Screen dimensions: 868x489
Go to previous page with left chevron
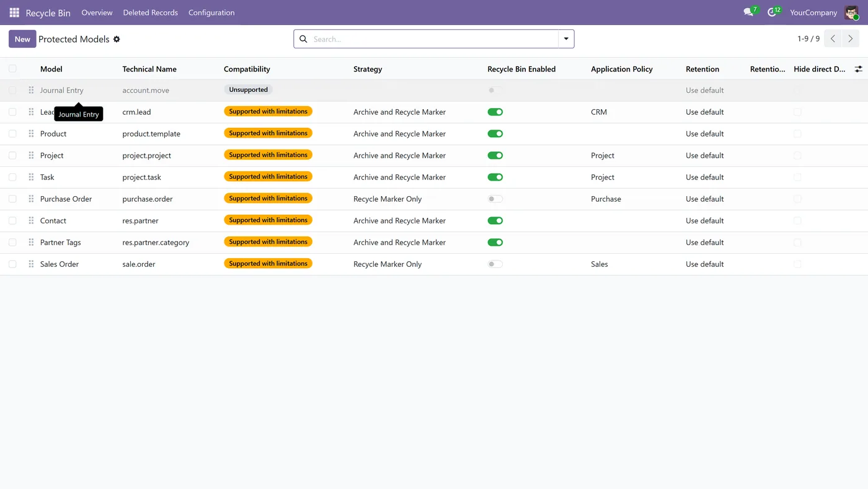[833, 38]
